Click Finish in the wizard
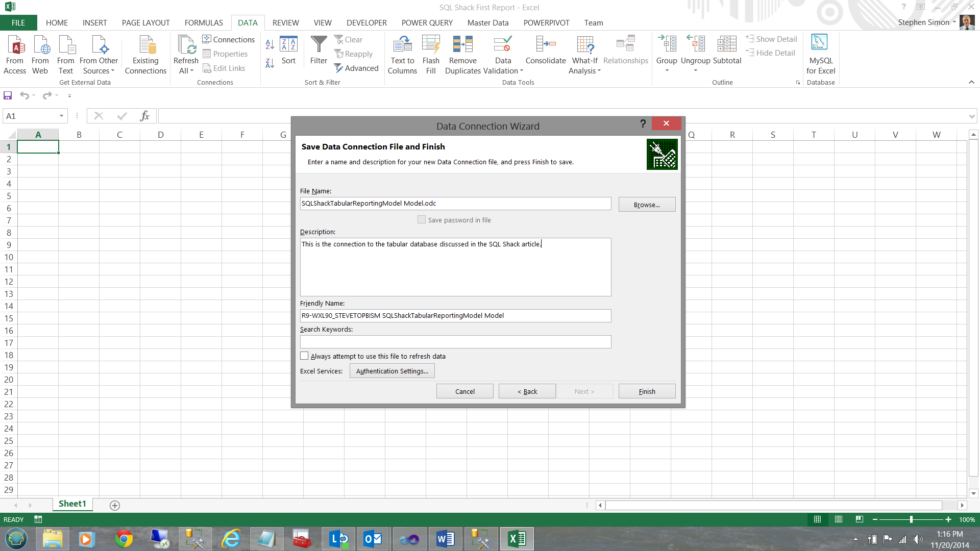 pos(647,391)
